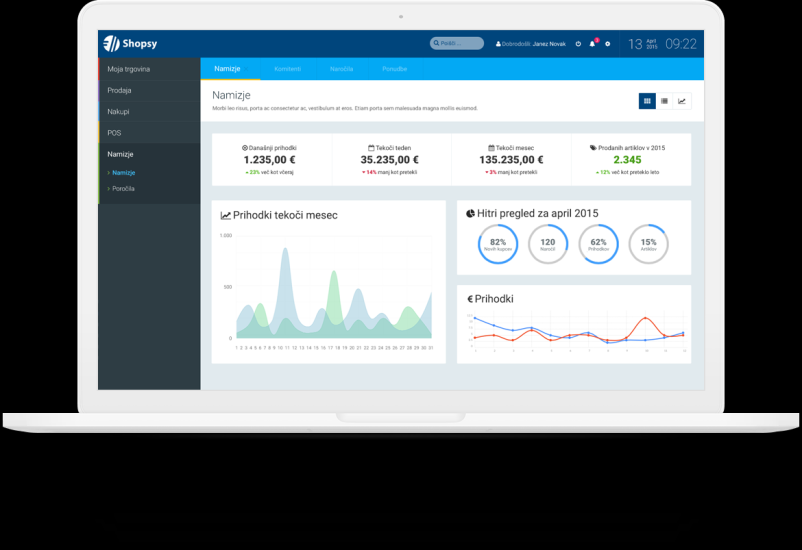Image resolution: width=802 pixels, height=550 pixels.
Task: Switch to the Komitenti tab
Action: click(x=287, y=69)
